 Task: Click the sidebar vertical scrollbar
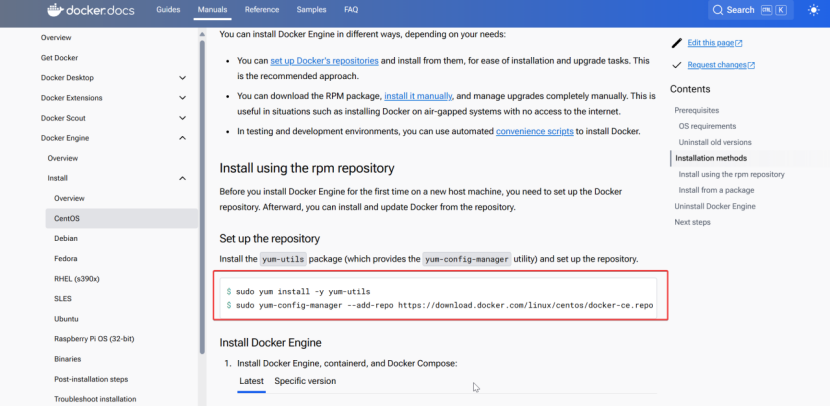[202, 197]
